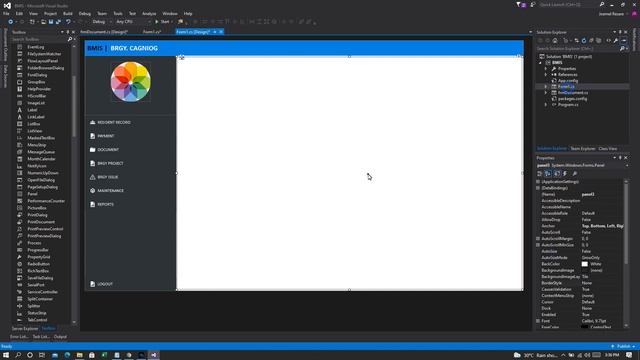Viewport: 640px width, 360px height.
Task: Select the Panel control in Toolbox
Action: 33,194
